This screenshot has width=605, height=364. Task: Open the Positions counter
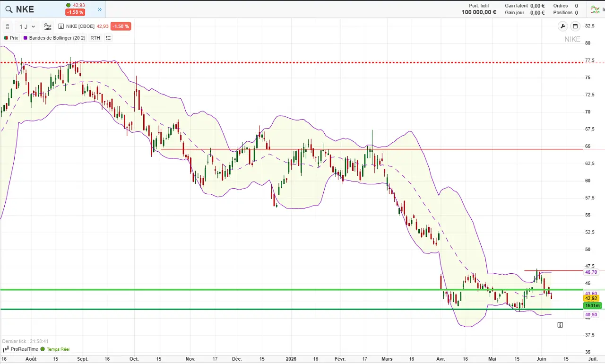coord(566,13)
